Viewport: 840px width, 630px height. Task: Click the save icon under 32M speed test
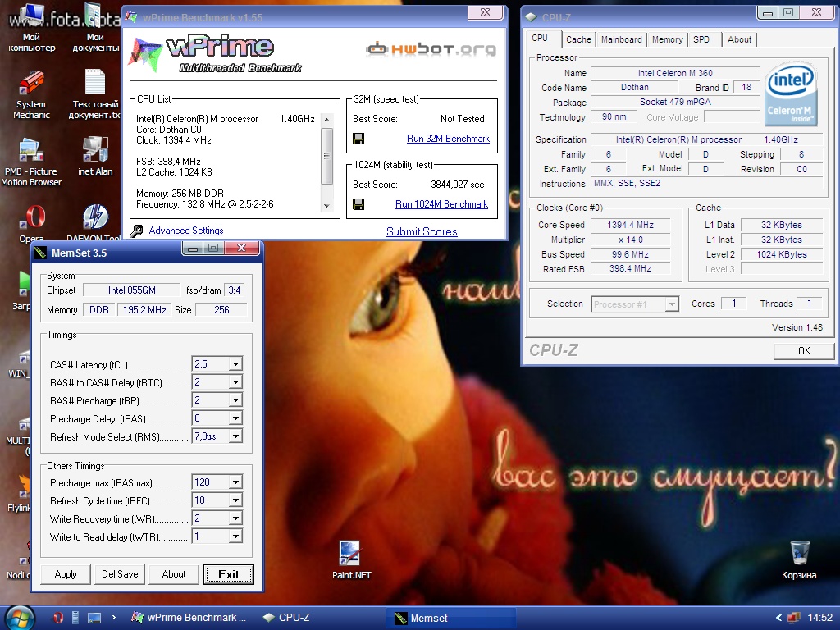coord(358,139)
